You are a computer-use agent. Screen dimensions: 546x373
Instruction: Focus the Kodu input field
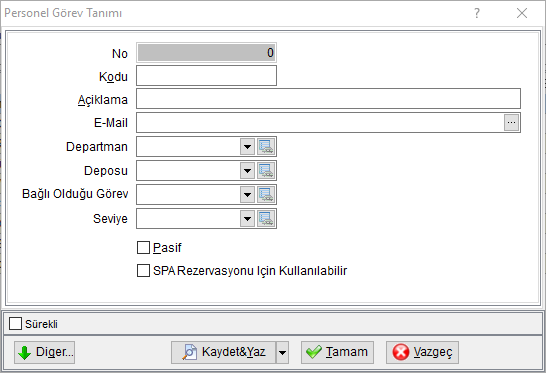click(x=206, y=76)
